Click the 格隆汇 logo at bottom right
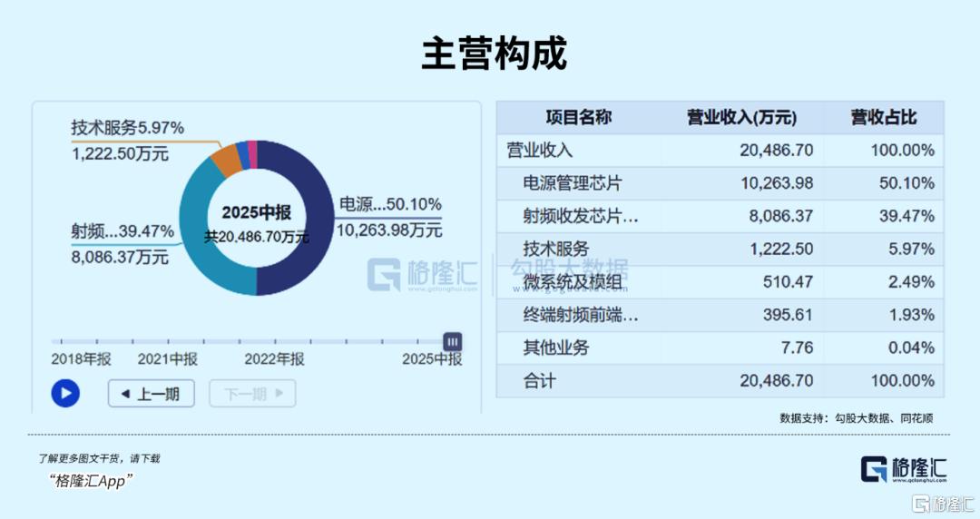This screenshot has height=519, width=980. pos(904,469)
